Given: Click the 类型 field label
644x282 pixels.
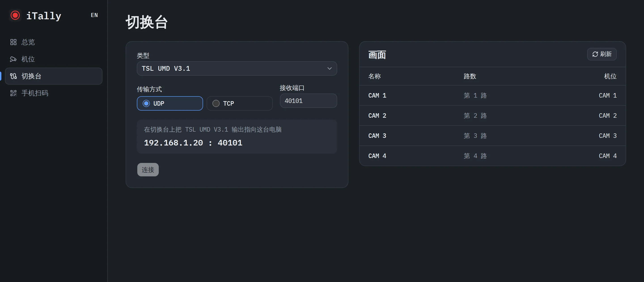Looking at the screenshot, I should pyautogui.click(x=143, y=56).
